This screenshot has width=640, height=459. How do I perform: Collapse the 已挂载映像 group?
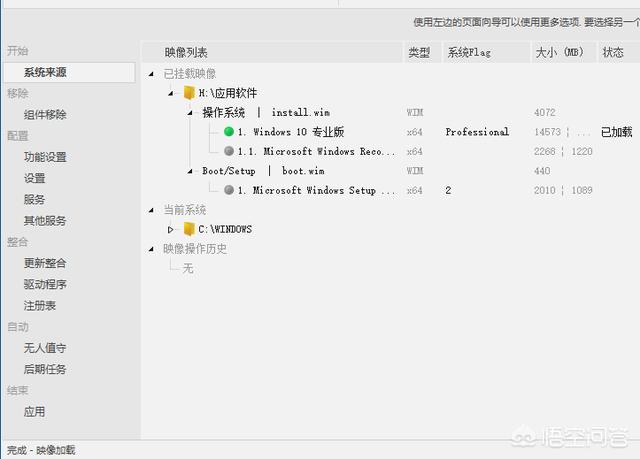(x=152, y=74)
